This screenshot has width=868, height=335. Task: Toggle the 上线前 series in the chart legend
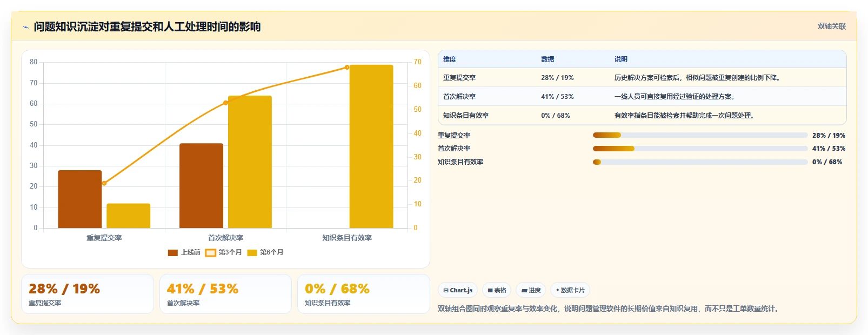point(184,252)
